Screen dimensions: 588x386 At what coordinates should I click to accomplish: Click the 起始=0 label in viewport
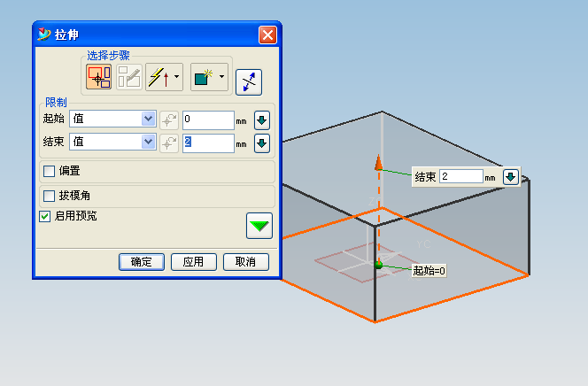click(x=429, y=271)
